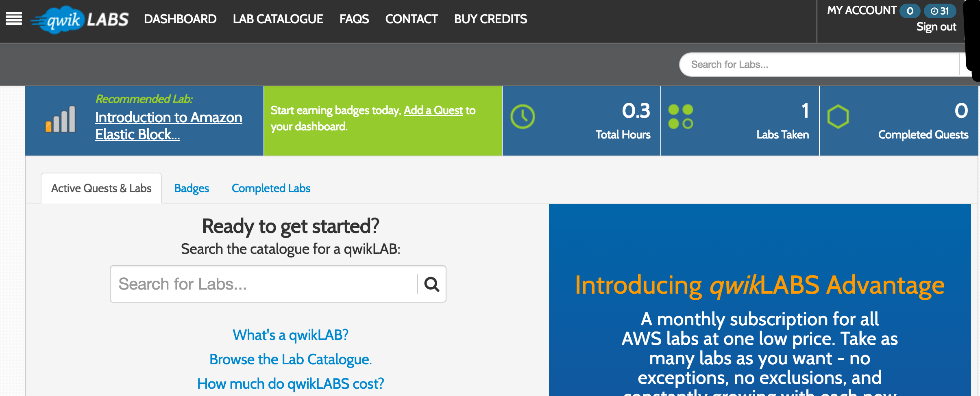Click the credits badge showing 0
Viewport: 980px width, 396px height.
910,11
